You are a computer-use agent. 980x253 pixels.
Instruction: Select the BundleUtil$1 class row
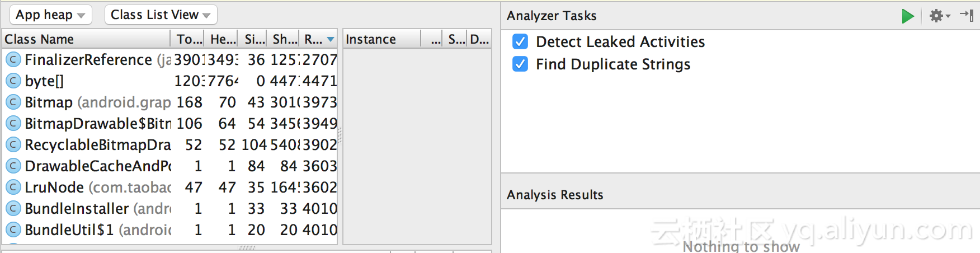(x=98, y=230)
